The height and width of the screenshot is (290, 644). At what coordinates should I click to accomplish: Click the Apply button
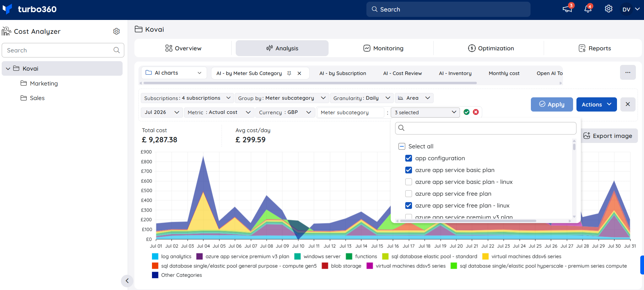[552, 104]
